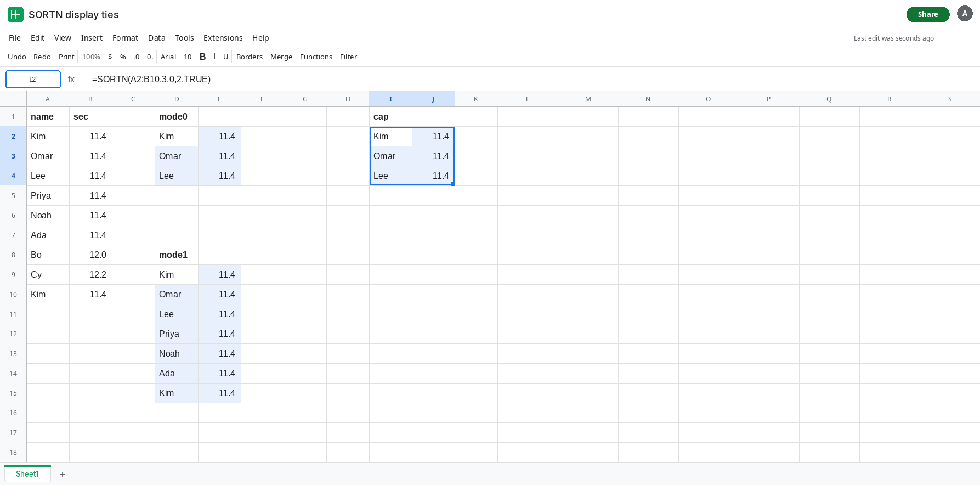The image size is (980, 485).
Task: Open the Arial font dropdown
Action: [168, 57]
